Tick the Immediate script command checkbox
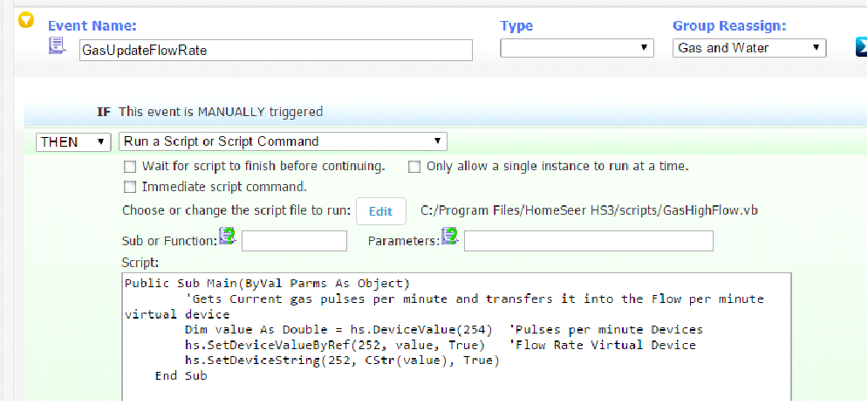This screenshot has height=419, width=868. click(x=130, y=187)
